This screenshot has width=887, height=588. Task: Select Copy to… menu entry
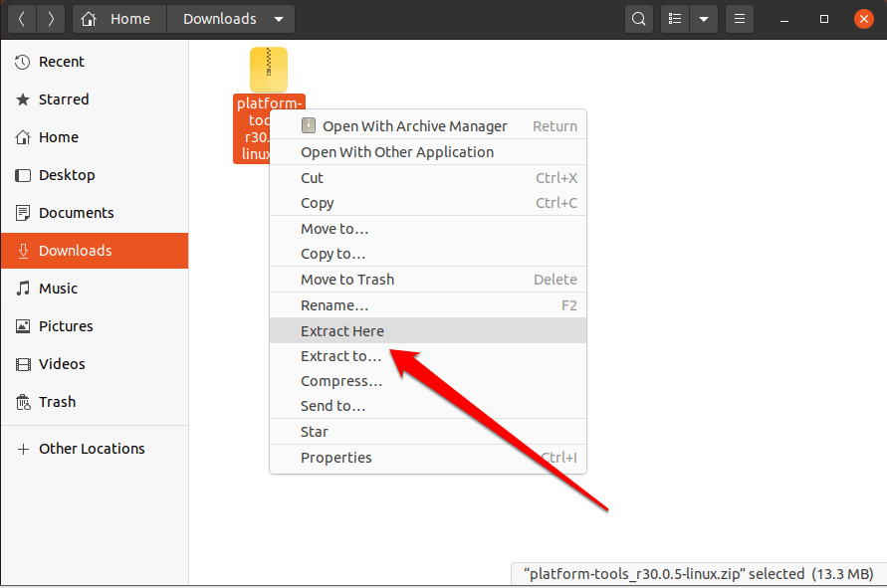428,254
